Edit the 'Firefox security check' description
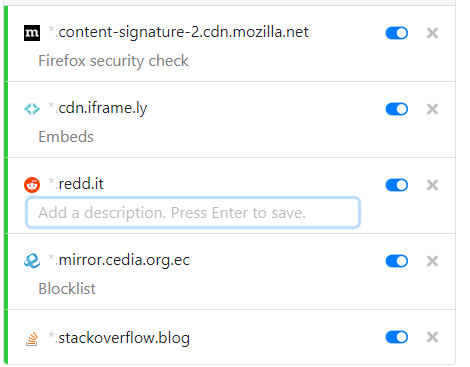The height and width of the screenshot is (367, 470). (113, 61)
